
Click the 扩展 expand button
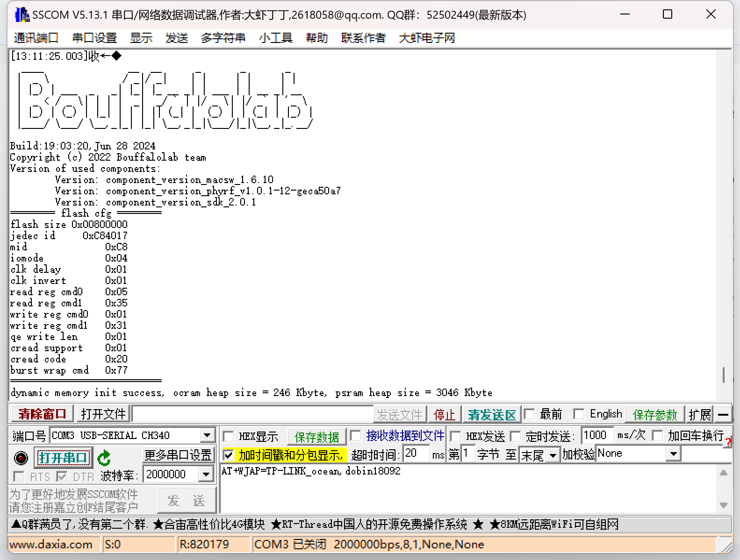[700, 414]
